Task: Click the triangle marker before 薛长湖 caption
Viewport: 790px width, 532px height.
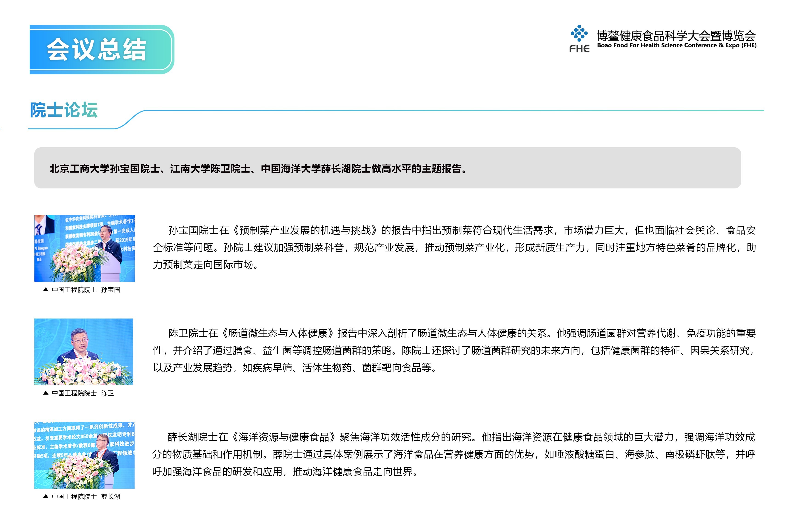Action: 46,496
